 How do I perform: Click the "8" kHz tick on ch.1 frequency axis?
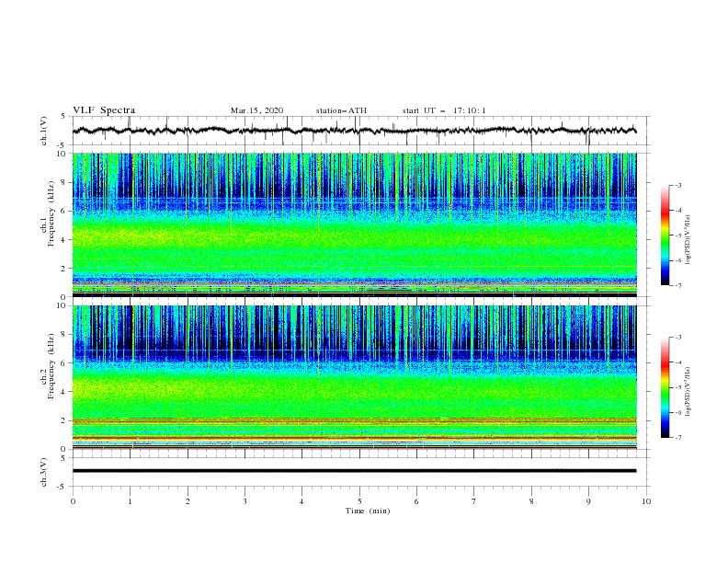64,182
